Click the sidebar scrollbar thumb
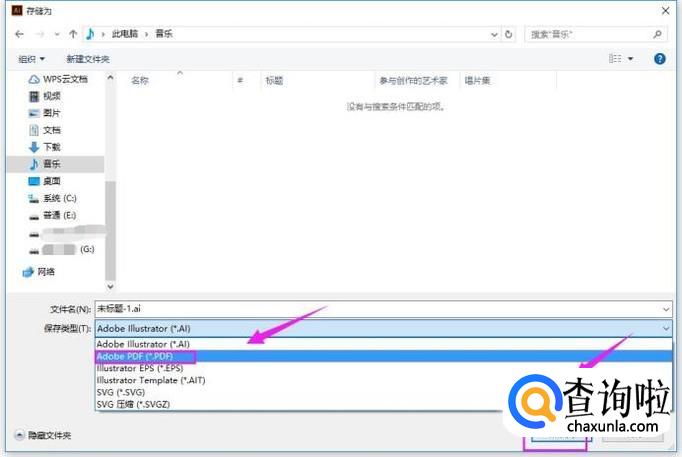This screenshot has width=682, height=457. tap(110, 230)
